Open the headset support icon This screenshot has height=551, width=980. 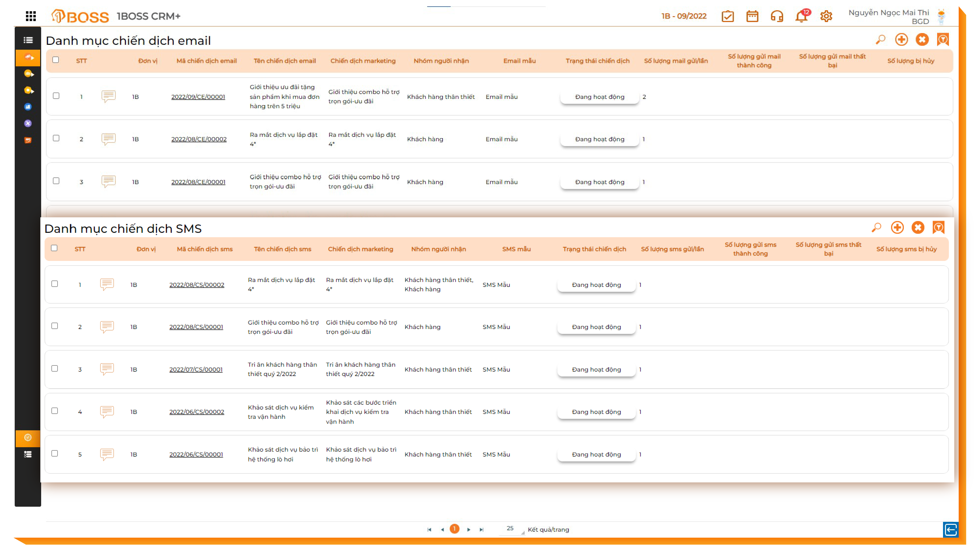tap(776, 16)
